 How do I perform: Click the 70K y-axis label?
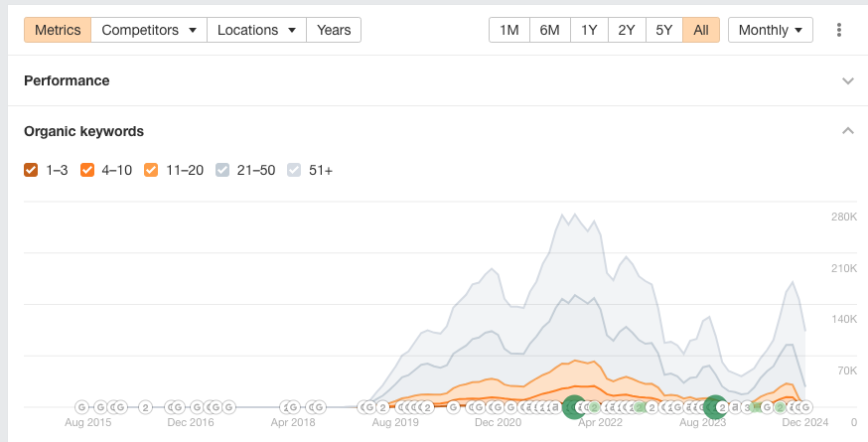click(x=847, y=370)
